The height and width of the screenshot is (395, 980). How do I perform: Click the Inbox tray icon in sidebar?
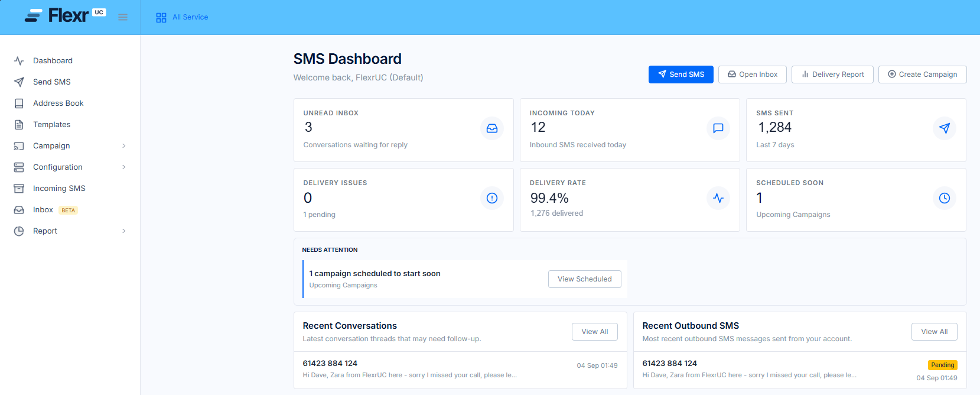(19, 210)
